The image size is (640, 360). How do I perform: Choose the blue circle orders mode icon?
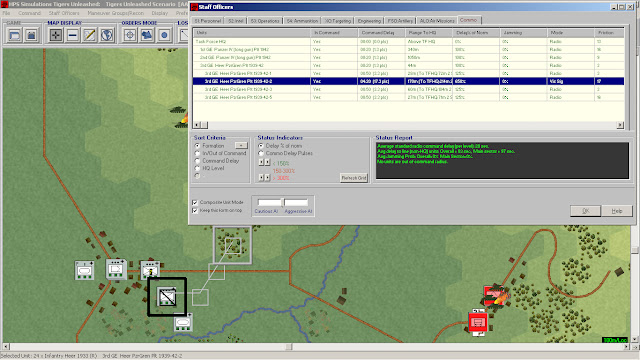tap(164, 35)
